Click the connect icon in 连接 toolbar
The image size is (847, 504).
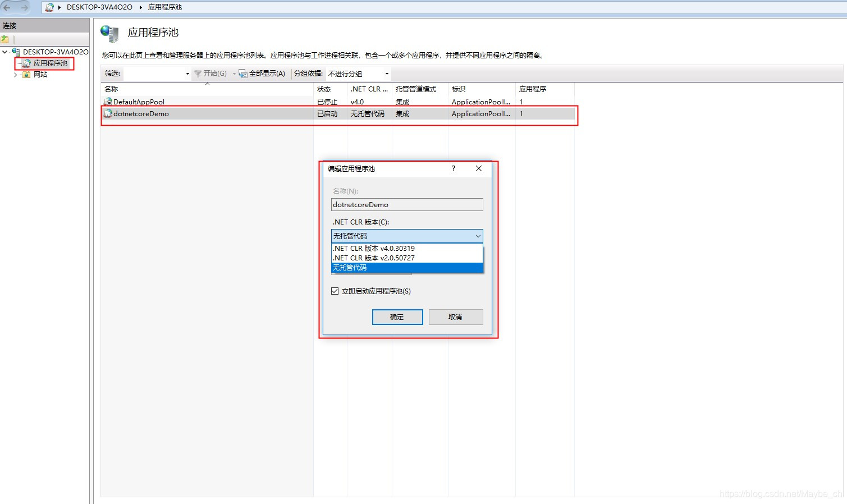click(5, 39)
